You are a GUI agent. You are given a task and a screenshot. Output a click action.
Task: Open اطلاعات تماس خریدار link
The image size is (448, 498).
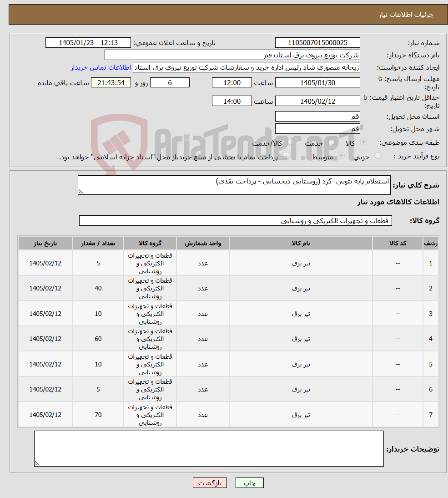(101, 67)
